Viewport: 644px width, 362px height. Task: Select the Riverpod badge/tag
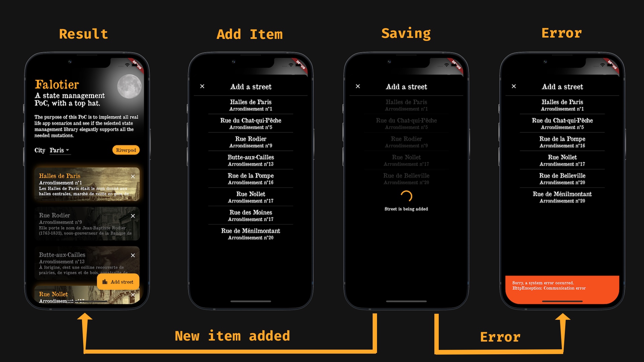[125, 150]
